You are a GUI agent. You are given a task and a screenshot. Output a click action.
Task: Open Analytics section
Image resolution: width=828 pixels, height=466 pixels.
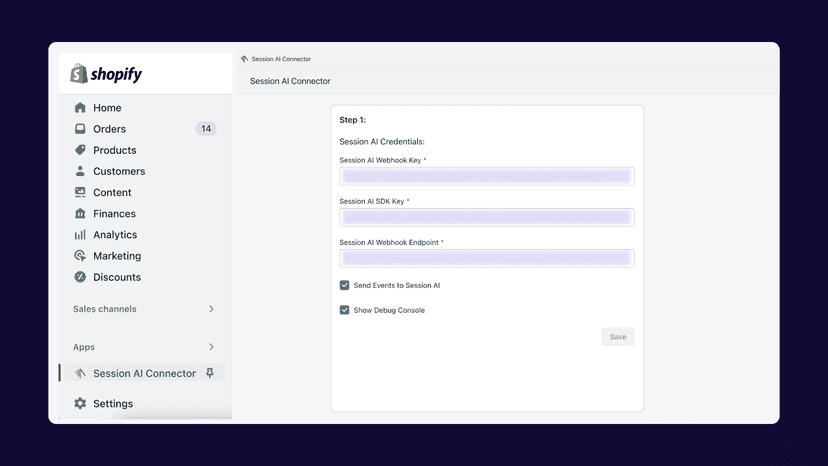[x=115, y=235]
